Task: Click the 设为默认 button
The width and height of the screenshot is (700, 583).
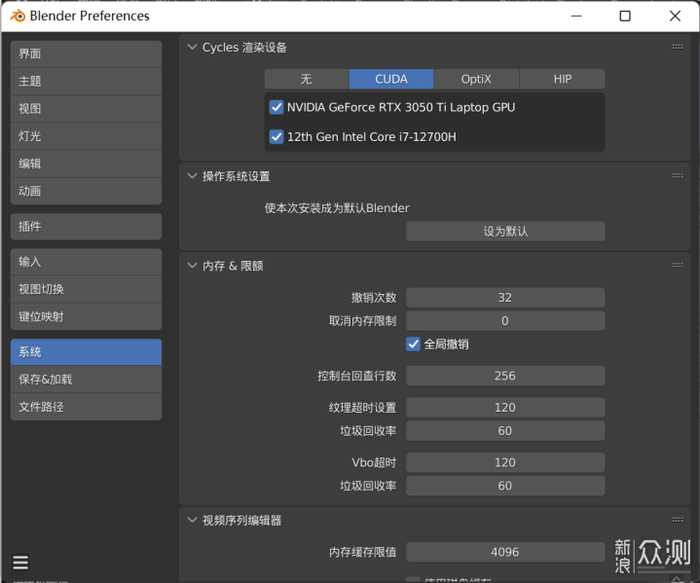Action: 505,231
